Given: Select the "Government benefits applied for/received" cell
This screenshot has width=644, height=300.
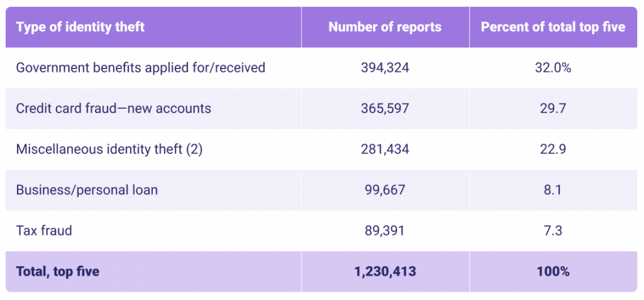Looking at the screenshot, I should (x=140, y=67).
